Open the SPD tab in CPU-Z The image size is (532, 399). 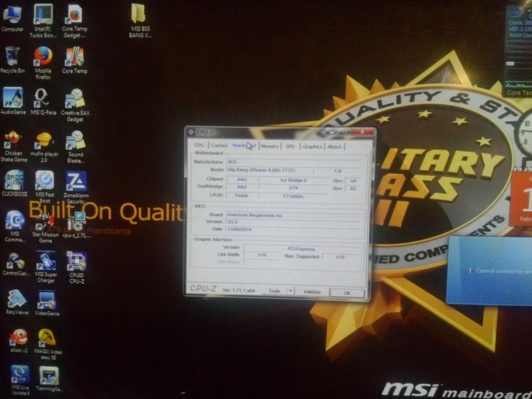[290, 146]
